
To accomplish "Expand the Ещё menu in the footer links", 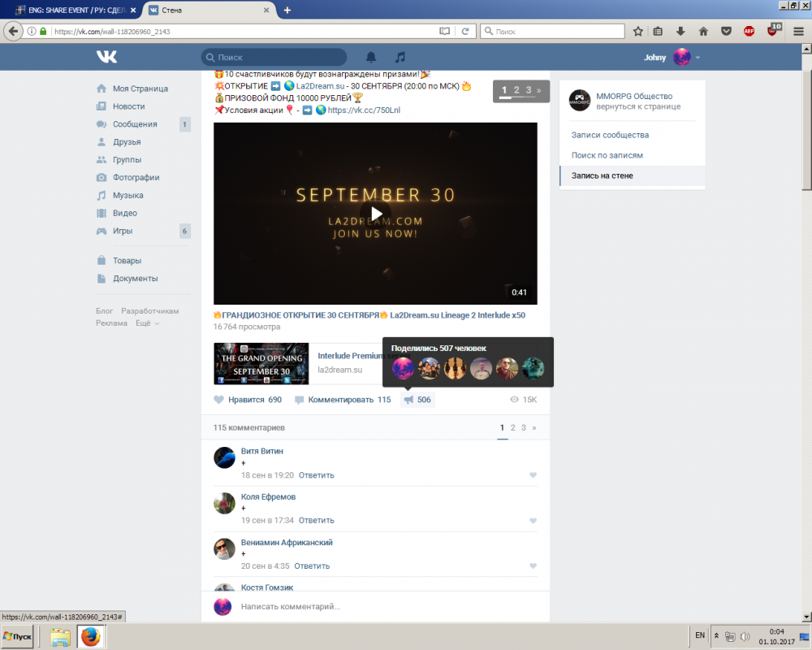I will click(142, 323).
